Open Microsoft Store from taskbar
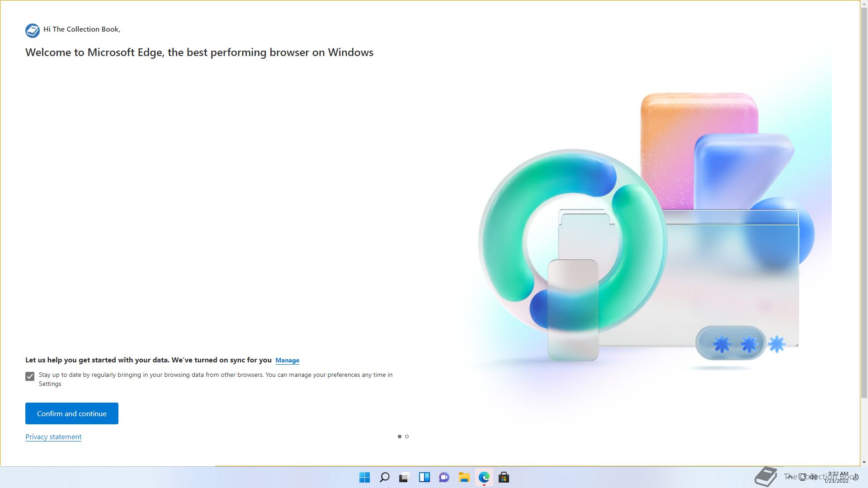 504,477
